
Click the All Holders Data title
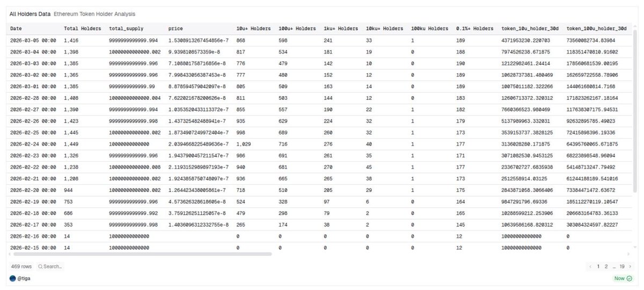pos(30,13)
